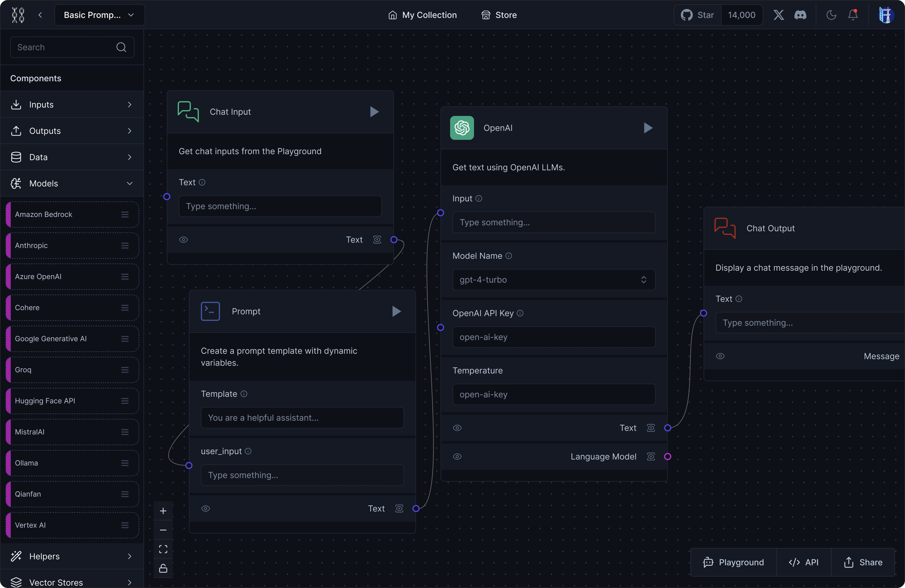This screenshot has height=588, width=905.
Task: Toggle Chat Input output eye visibility
Action: tap(183, 239)
